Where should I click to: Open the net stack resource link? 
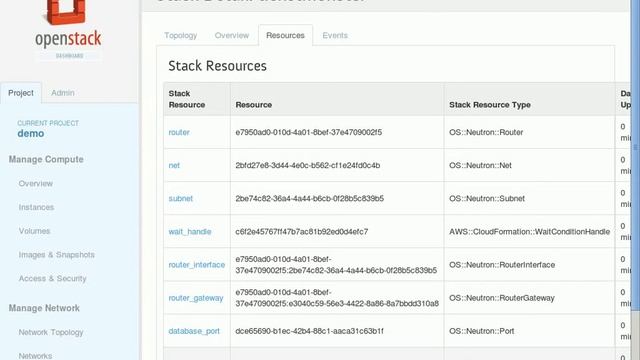(x=174, y=165)
